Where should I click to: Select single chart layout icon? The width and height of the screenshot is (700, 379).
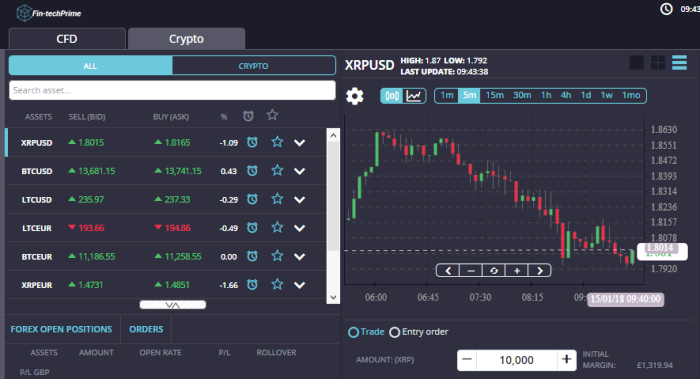pos(637,62)
